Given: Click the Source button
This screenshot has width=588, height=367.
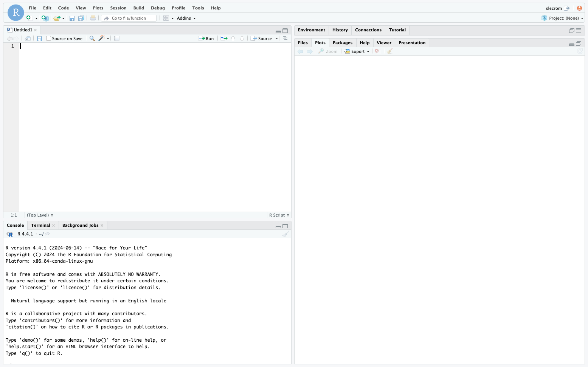Looking at the screenshot, I should point(262,39).
